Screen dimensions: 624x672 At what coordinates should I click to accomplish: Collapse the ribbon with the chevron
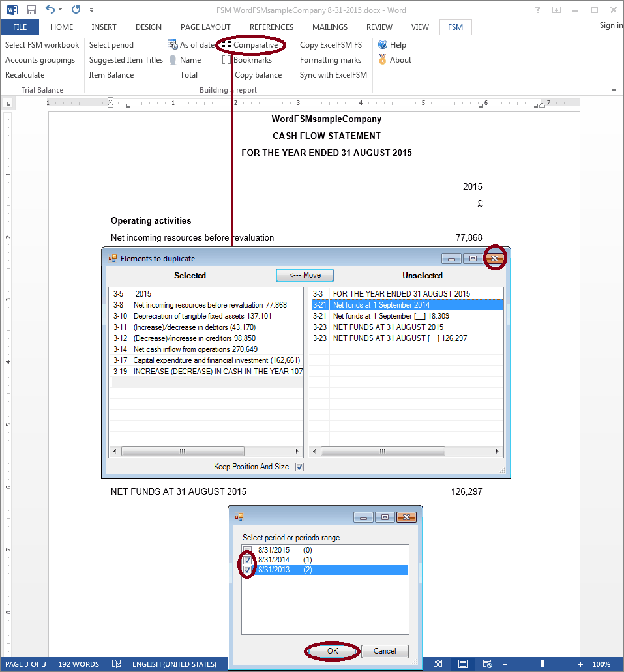tap(614, 90)
